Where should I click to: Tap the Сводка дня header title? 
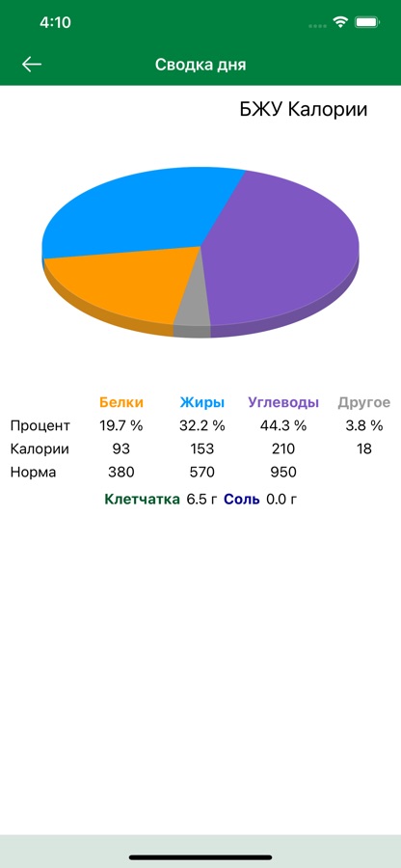pyautogui.click(x=200, y=65)
